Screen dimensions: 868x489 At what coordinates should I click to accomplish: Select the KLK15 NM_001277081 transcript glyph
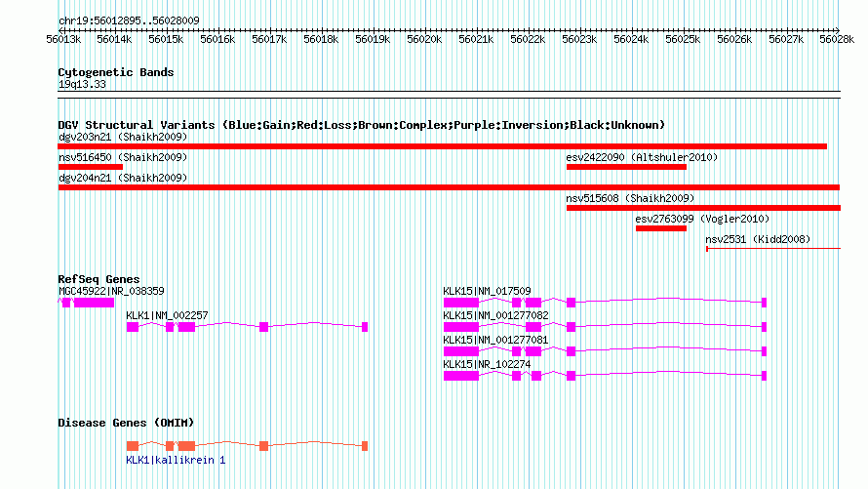point(605,351)
